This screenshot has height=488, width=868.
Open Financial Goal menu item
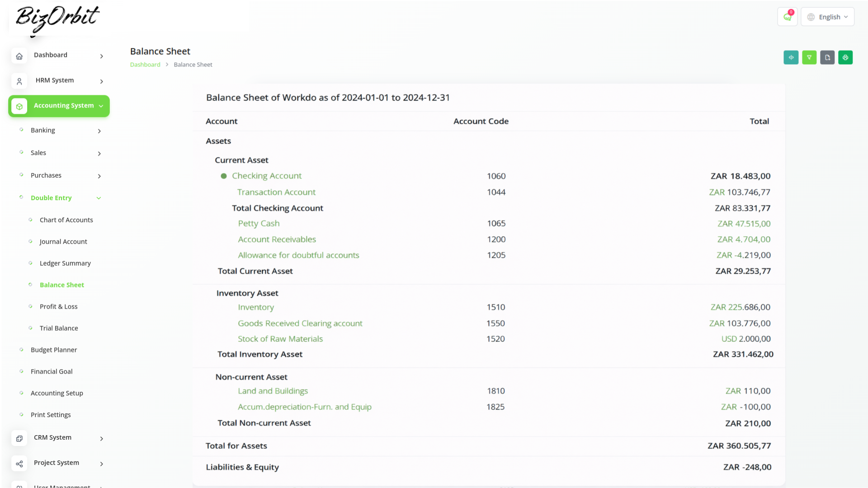click(x=52, y=372)
